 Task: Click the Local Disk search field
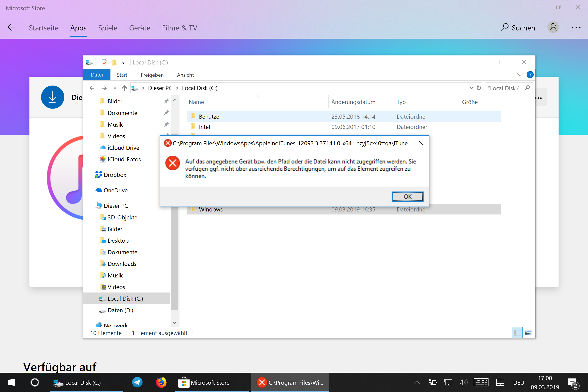(508, 88)
